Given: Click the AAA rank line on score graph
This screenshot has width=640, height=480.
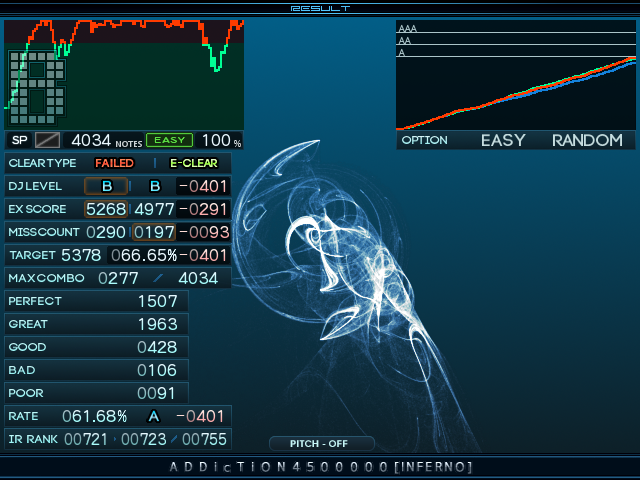Looking at the screenshot, I should pyautogui.click(x=516, y=32).
